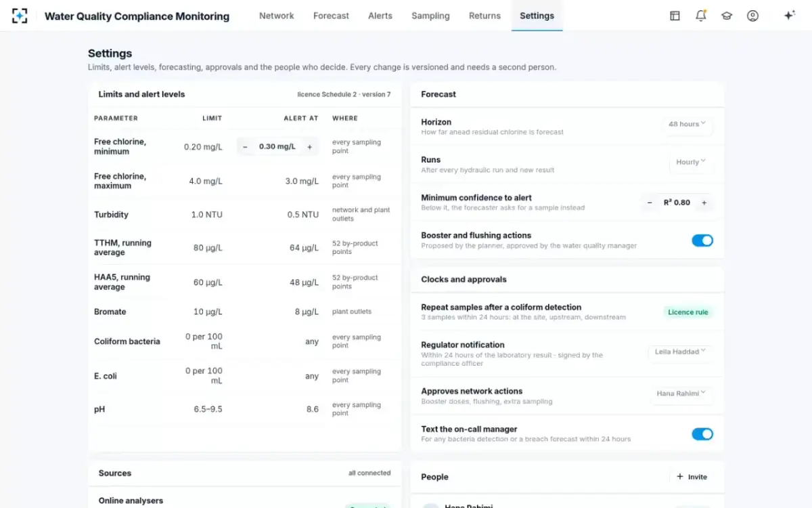Image resolution: width=812 pixels, height=508 pixels.
Task: Open the user account icon
Action: pos(752,16)
